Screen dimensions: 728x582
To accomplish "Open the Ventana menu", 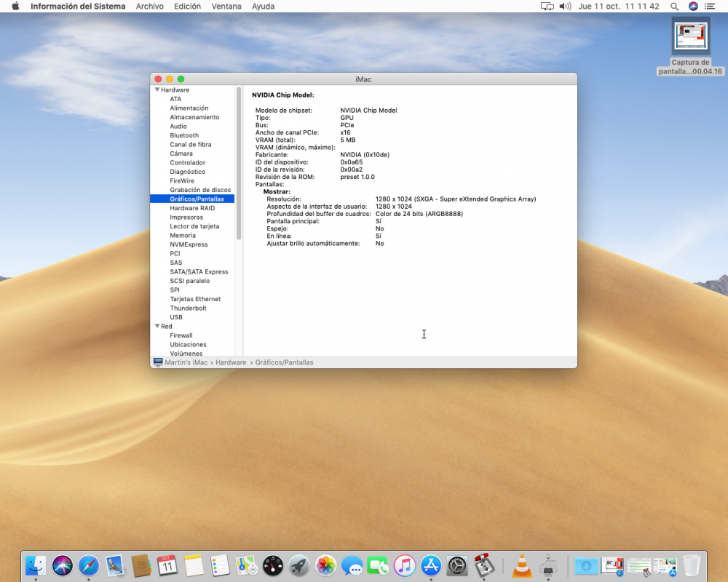I will pyautogui.click(x=226, y=7).
